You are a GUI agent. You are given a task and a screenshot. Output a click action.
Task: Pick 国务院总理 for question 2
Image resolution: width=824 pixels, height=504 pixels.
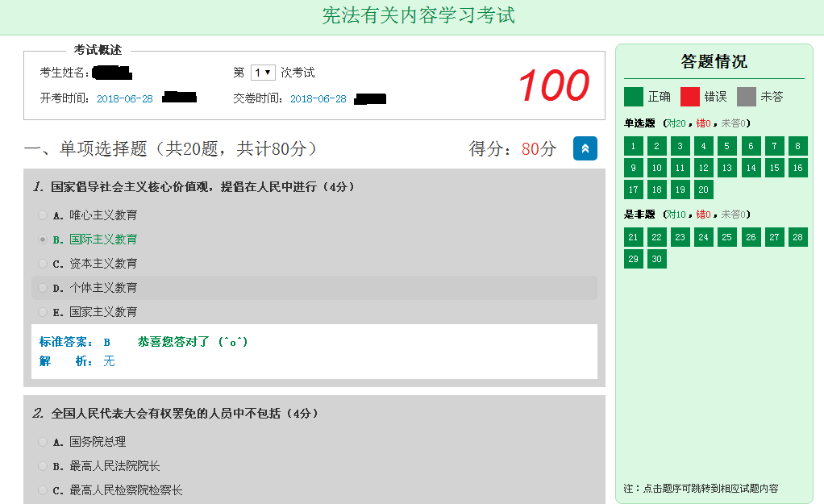(x=43, y=442)
